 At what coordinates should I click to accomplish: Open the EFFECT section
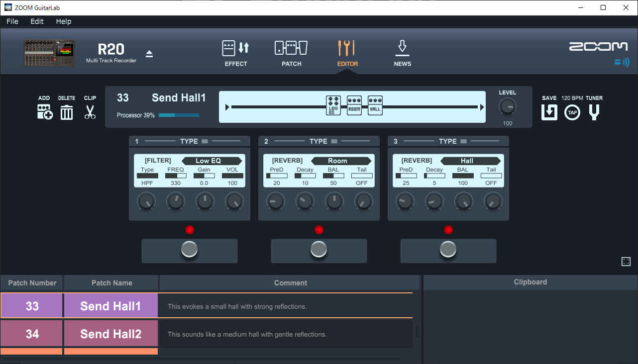click(236, 53)
